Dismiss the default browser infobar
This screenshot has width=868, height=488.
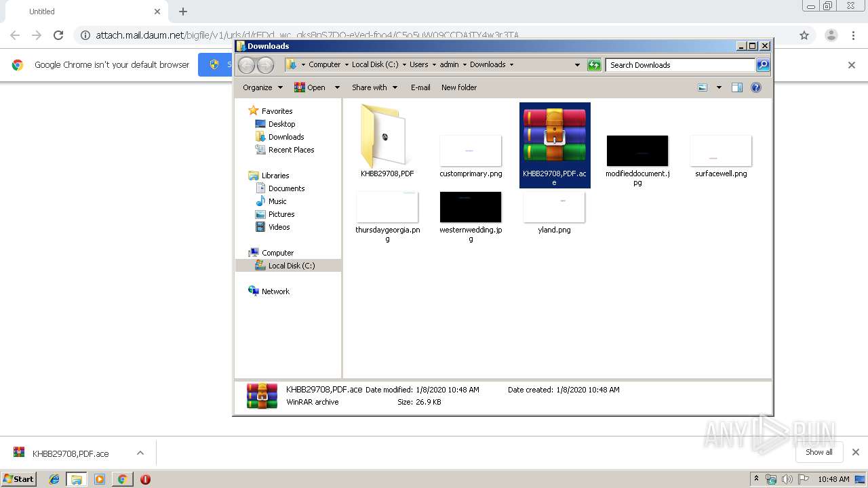tap(852, 65)
